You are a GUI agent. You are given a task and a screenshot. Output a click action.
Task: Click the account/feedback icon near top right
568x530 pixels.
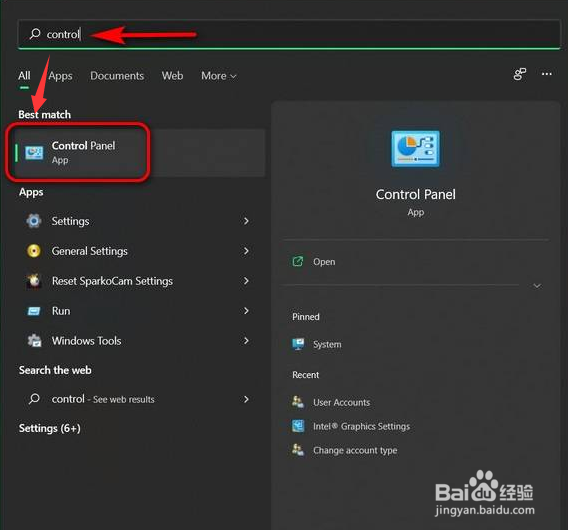[x=520, y=74]
